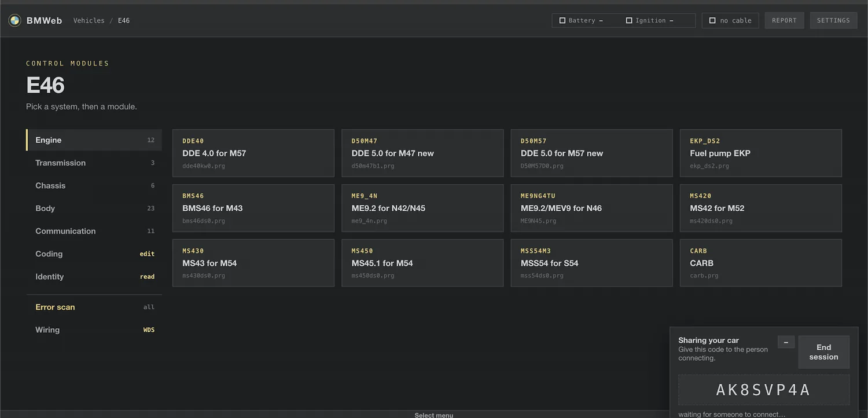Image resolution: width=868 pixels, height=418 pixels.
Task: Click the no cable connection status
Action: click(730, 20)
